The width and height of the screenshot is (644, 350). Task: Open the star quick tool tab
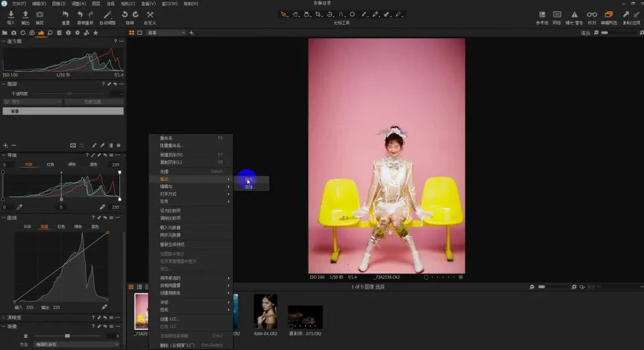tap(96, 33)
